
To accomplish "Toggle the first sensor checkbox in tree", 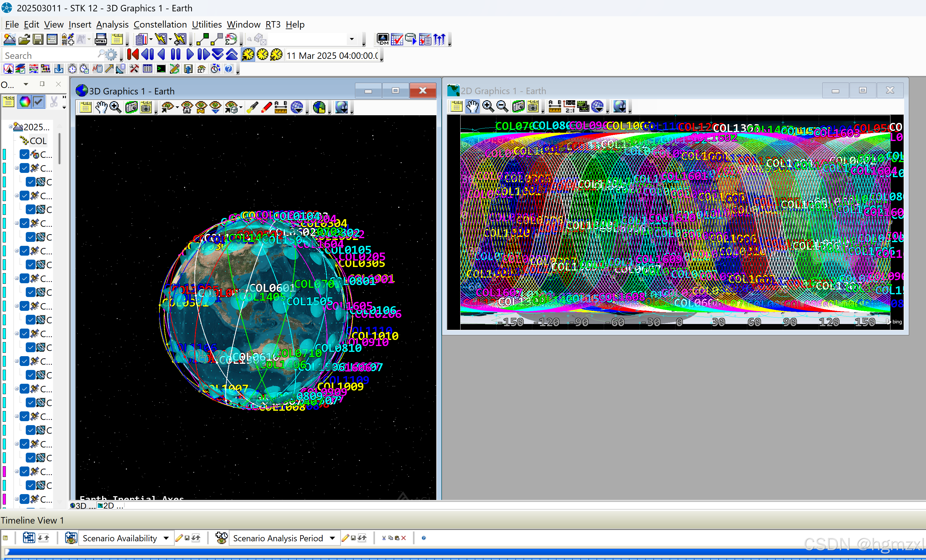I will tap(31, 182).
